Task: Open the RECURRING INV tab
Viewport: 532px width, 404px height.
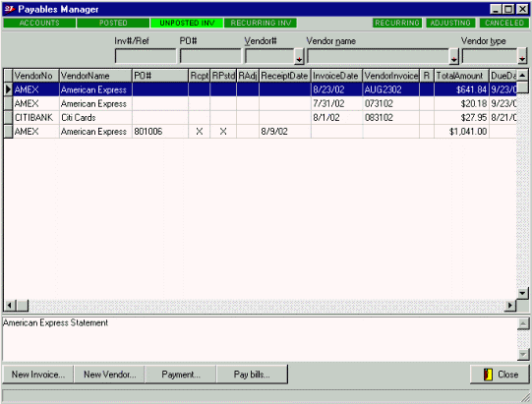Action: (x=261, y=23)
